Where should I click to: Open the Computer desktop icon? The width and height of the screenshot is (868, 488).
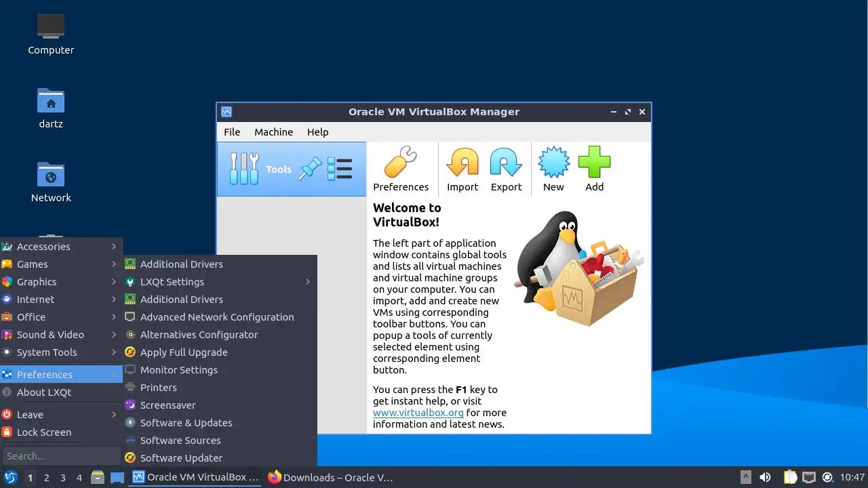(51, 34)
